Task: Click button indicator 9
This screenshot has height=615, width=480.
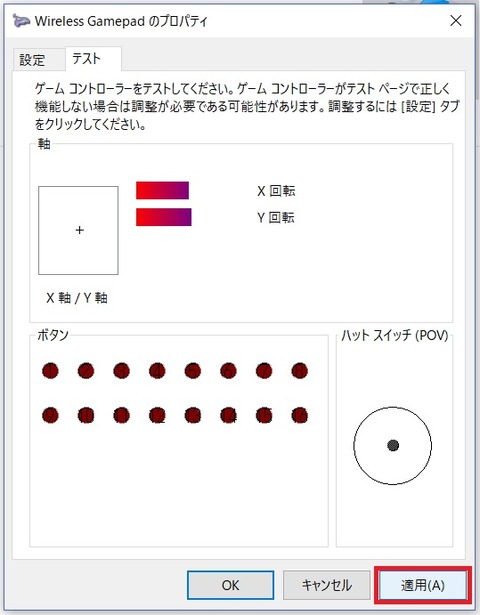Action: coord(50,415)
